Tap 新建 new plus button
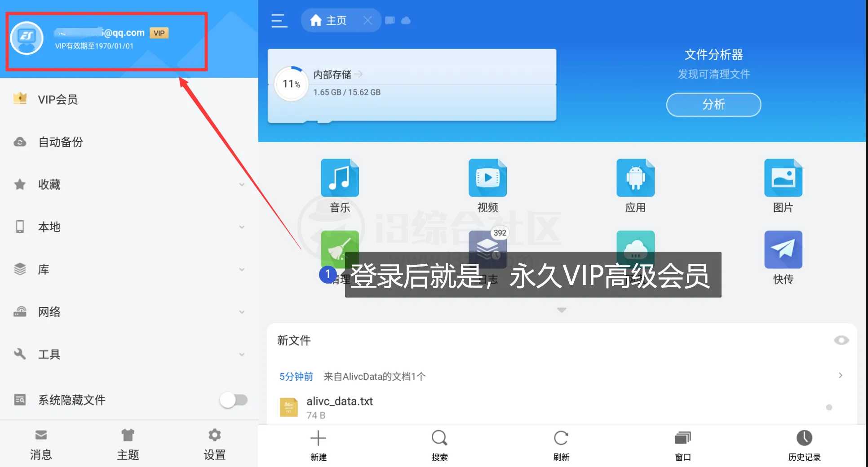 pyautogui.click(x=319, y=445)
